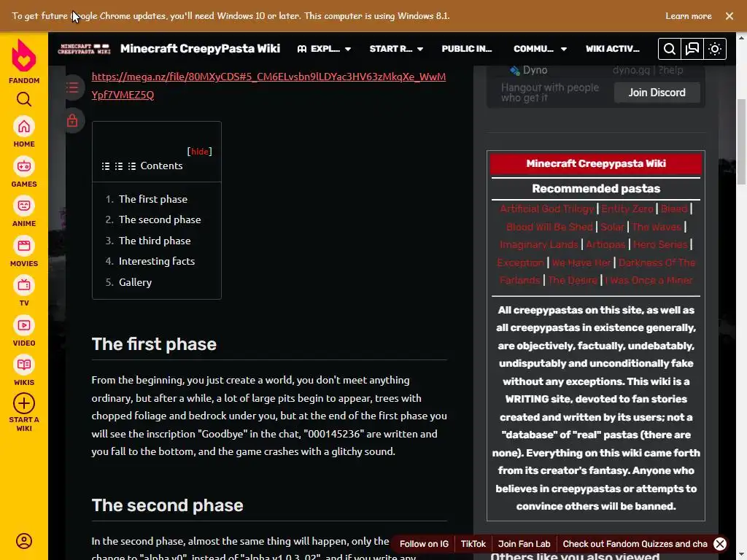Open the Wiki Activ... menu item
Screen dimensions: 747x560
(612, 49)
